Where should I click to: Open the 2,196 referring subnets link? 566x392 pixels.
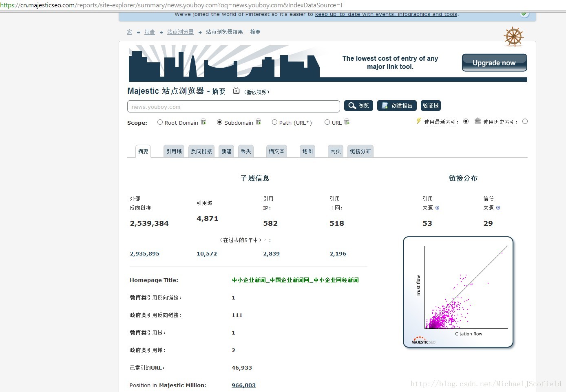tap(338, 253)
